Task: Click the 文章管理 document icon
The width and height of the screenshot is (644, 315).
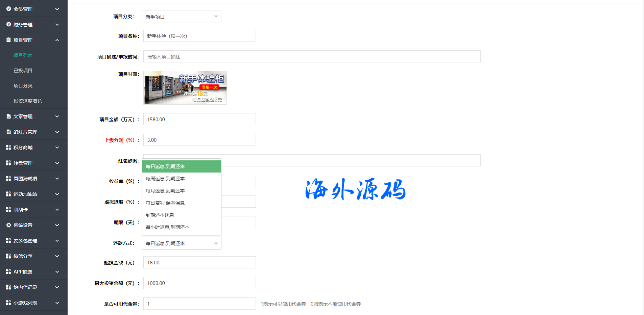Action: 8,116
